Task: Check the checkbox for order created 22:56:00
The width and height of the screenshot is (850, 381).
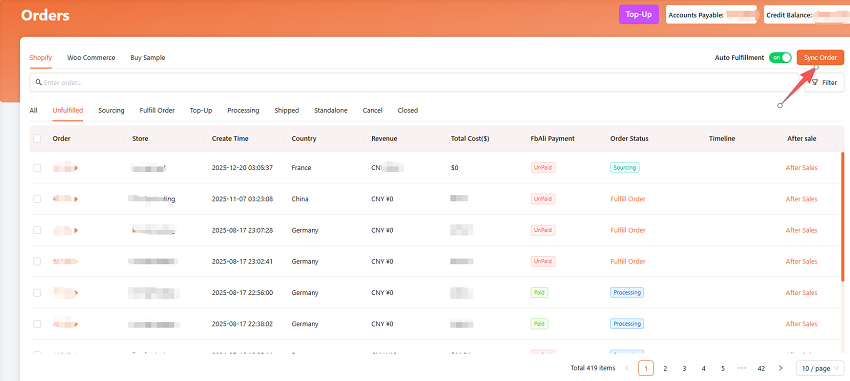Action: [37, 293]
